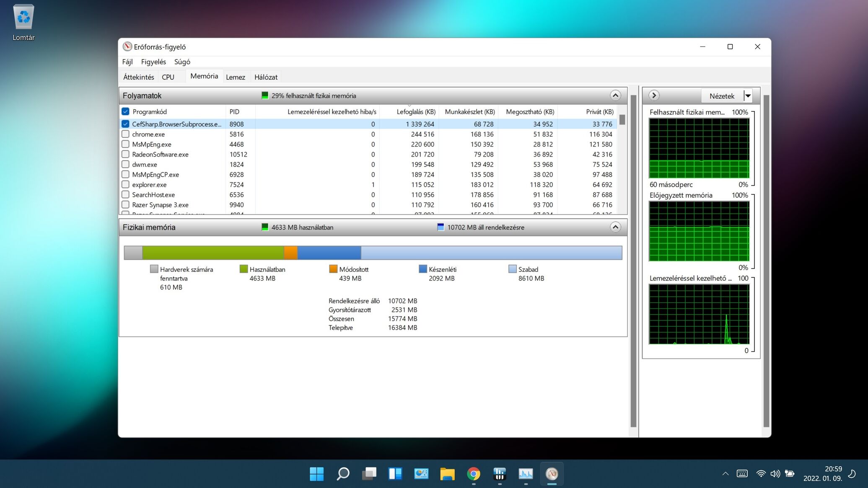Image resolution: width=868 pixels, height=488 pixels.
Task: Launch File Explorer from the taskbar
Action: pyautogui.click(x=447, y=474)
